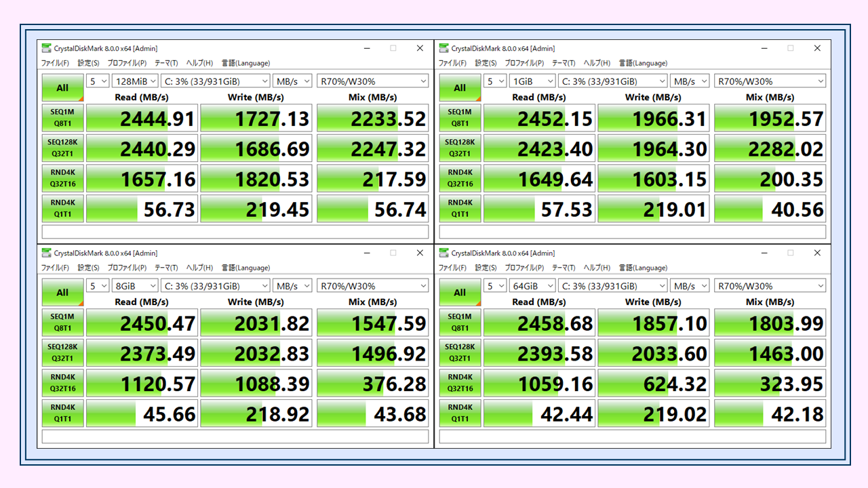
Task: Open the R70%/W30% mix dropdown in the 64GiB window
Action: (x=770, y=286)
